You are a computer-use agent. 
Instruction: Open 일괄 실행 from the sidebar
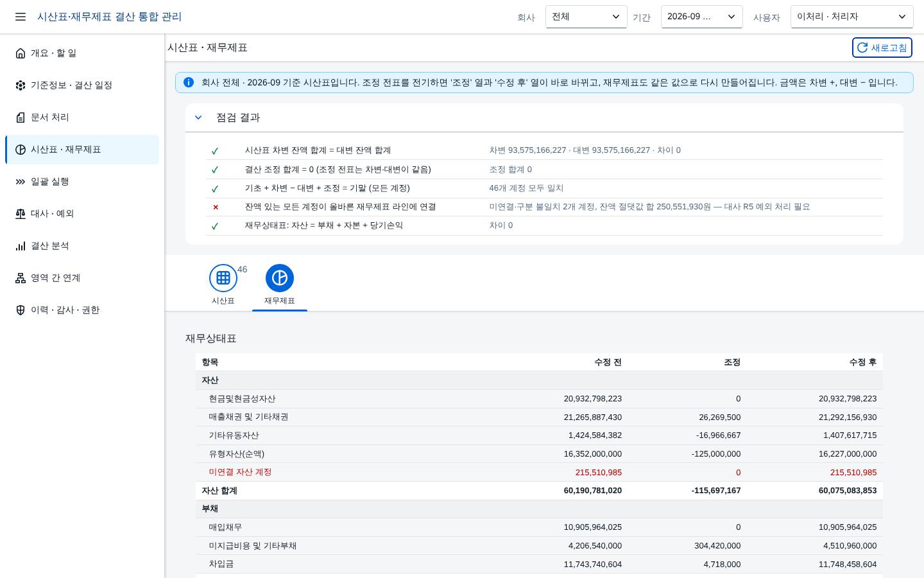(82, 182)
